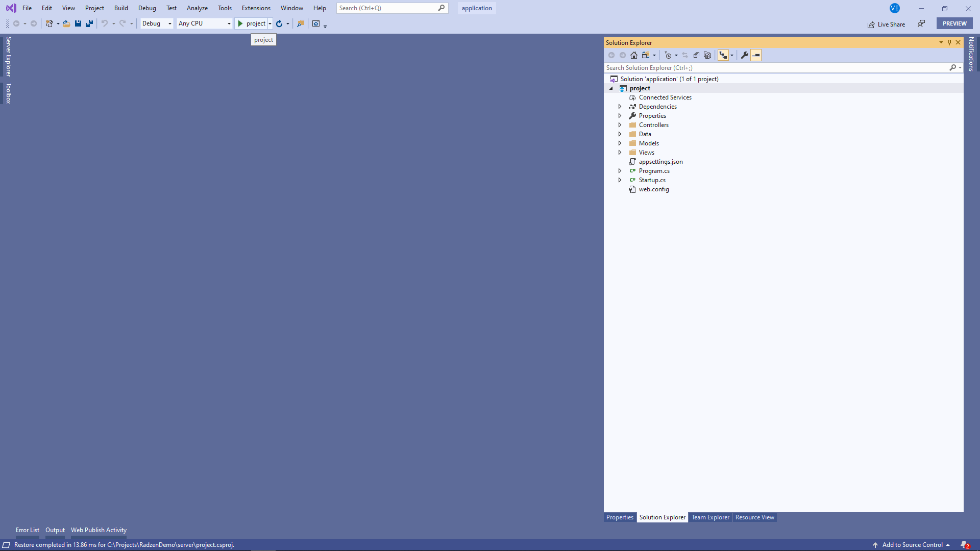
Task: Expand the Controllers folder
Action: point(620,125)
